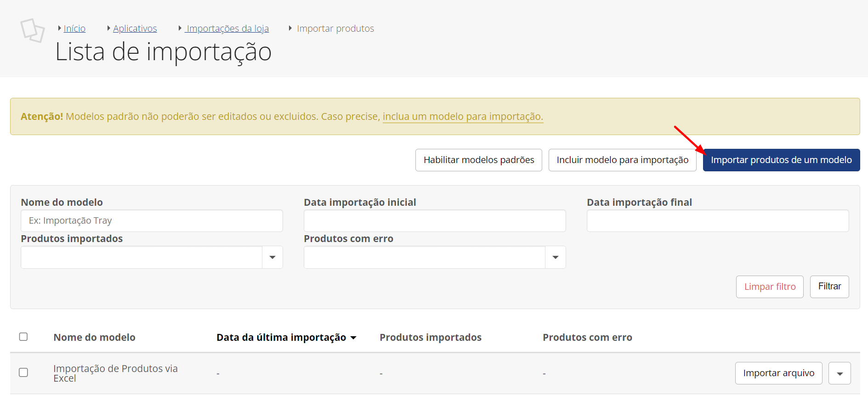The image size is (868, 395).
Task: Open Importações da loja breadcrumb
Action: coord(227,28)
